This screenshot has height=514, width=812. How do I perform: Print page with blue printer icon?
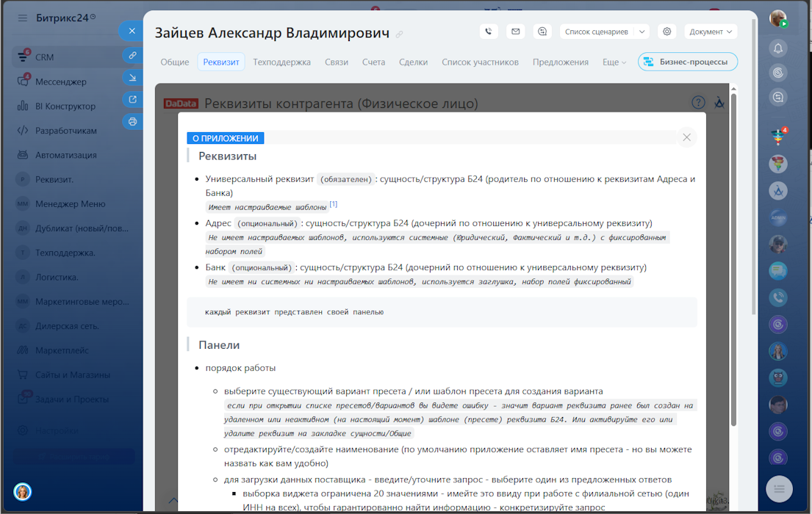[132, 122]
